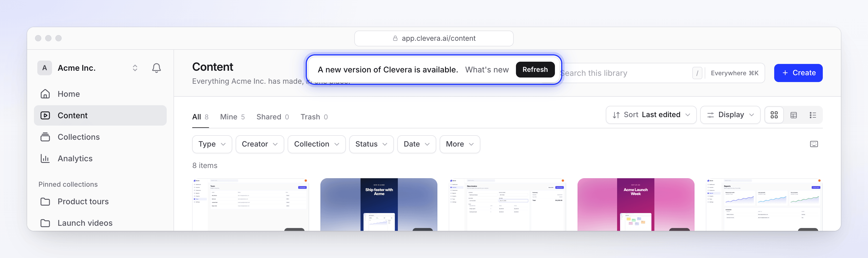Select the Shared tab
The height and width of the screenshot is (258, 868).
point(273,117)
